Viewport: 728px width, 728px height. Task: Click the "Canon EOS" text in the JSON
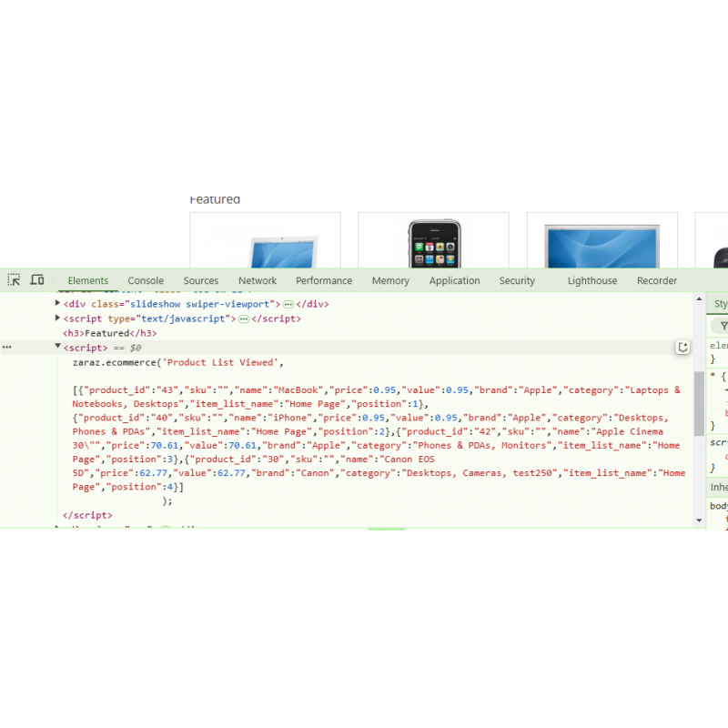(409, 460)
